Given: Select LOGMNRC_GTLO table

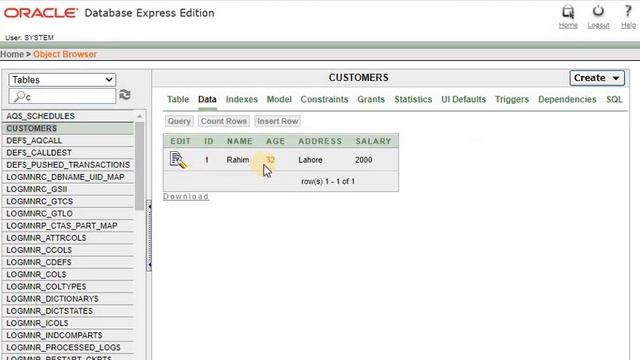Looking at the screenshot, I should click(68, 213).
